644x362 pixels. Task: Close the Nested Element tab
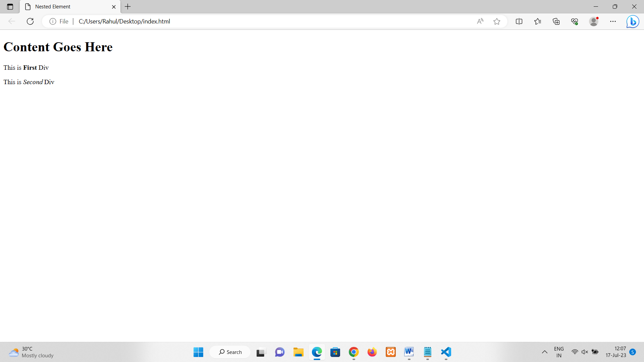tap(114, 7)
